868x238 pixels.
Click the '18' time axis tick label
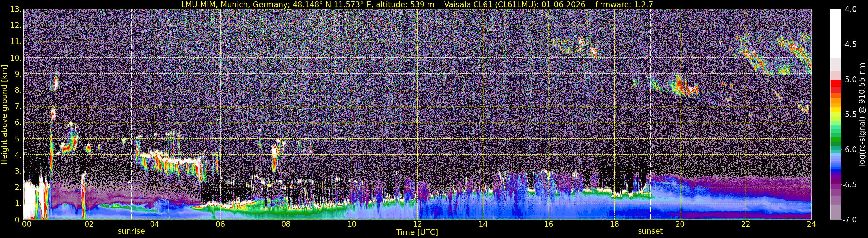click(x=614, y=224)
